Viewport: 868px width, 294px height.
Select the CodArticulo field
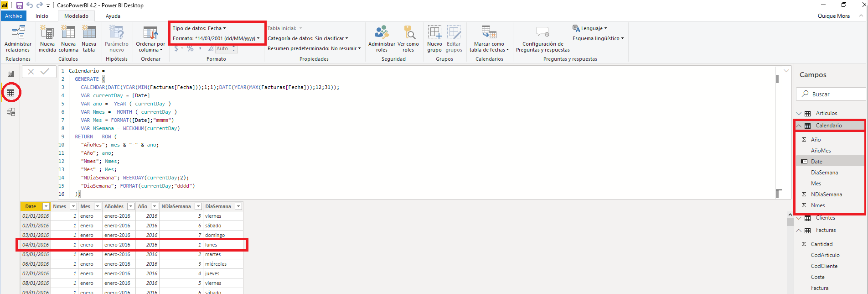825,255
